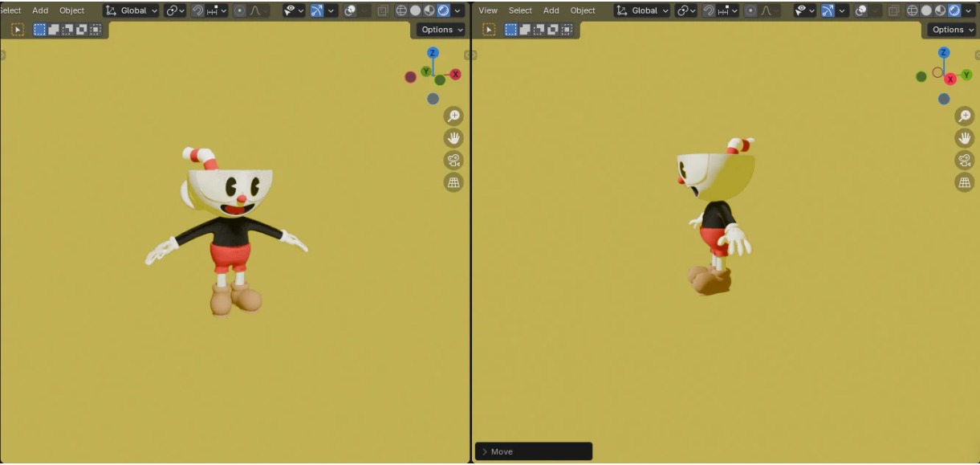Image resolution: width=980 pixels, height=465 pixels.
Task: Choose new-selection mode in left viewport
Action: point(39,30)
